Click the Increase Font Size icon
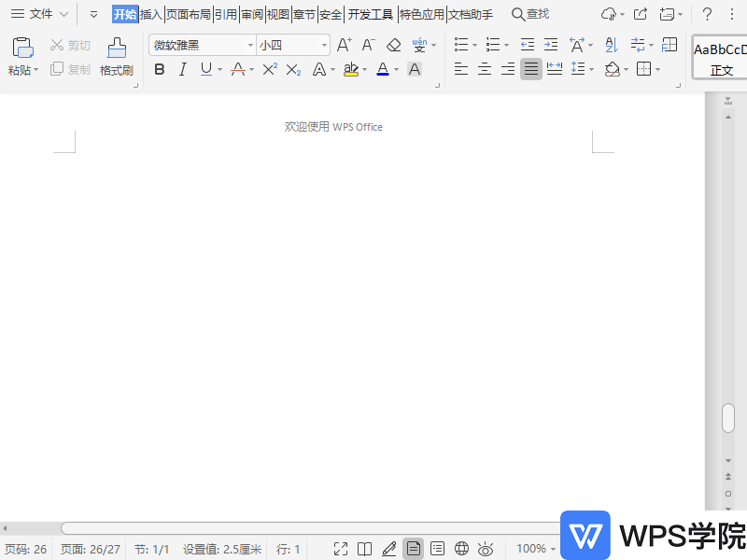 [343, 43]
